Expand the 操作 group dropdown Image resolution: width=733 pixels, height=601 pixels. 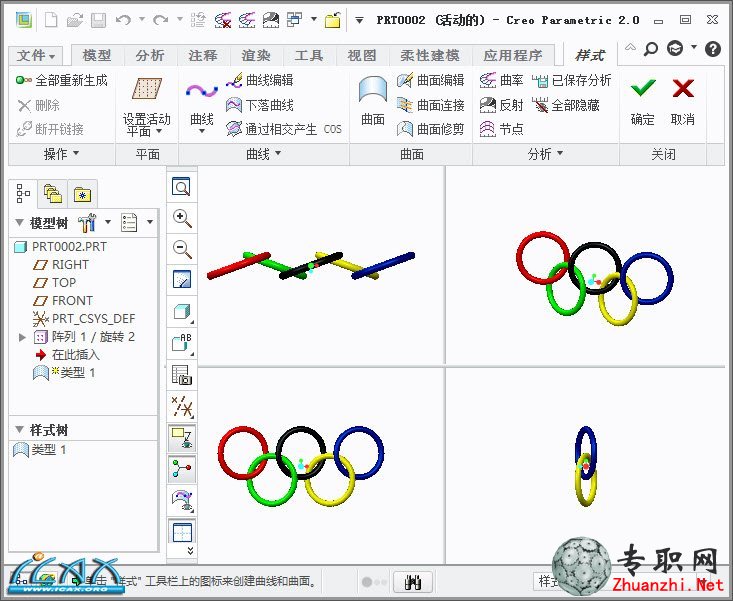61,154
